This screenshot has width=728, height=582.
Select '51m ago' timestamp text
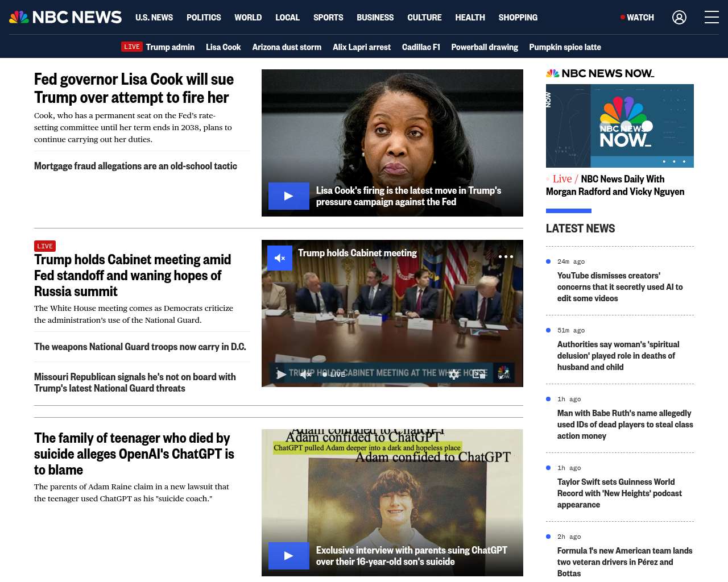coord(571,330)
